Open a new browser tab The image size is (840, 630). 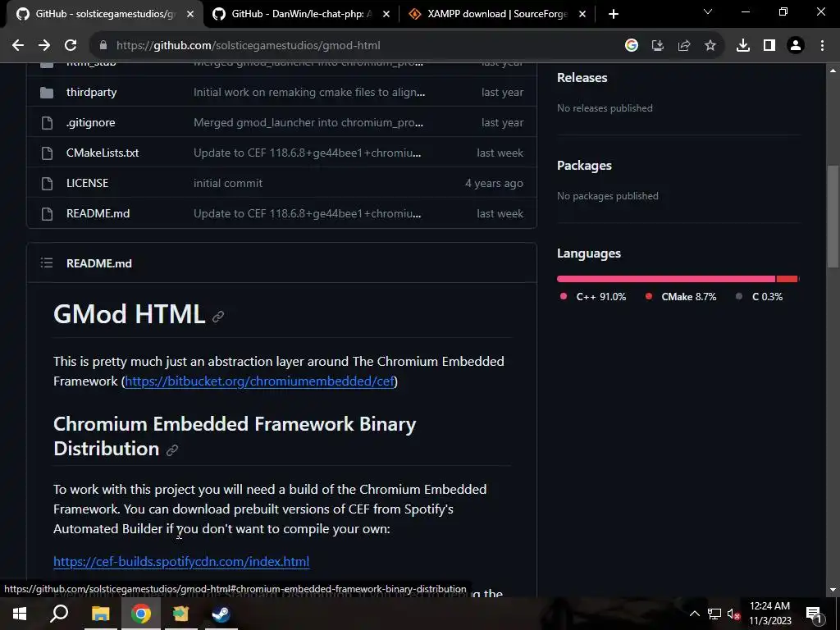[x=614, y=14]
